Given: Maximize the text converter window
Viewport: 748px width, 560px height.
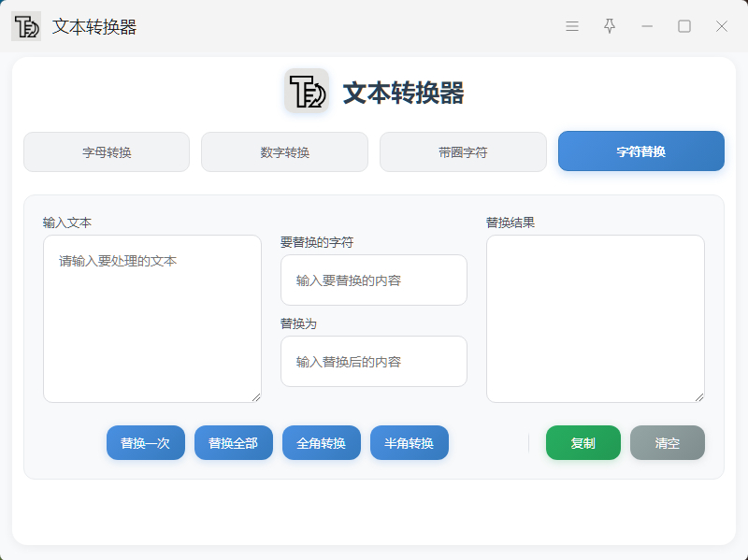Looking at the screenshot, I should (684, 26).
